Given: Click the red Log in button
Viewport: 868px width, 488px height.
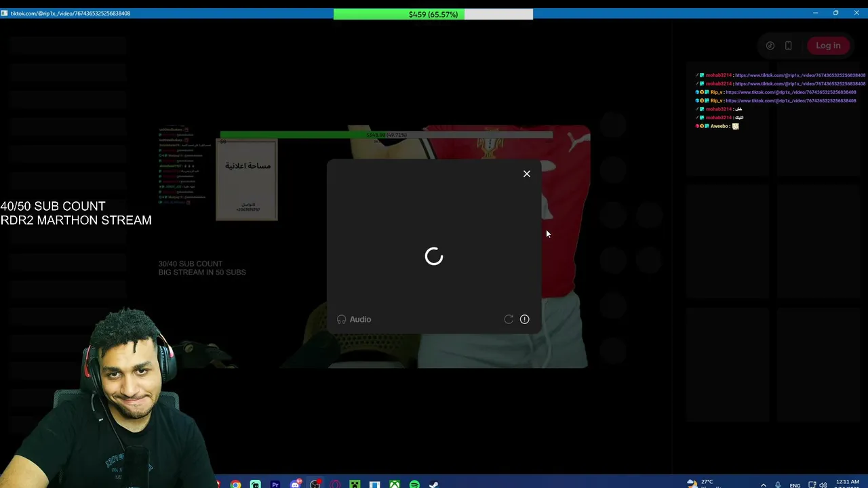Looking at the screenshot, I should (828, 45).
